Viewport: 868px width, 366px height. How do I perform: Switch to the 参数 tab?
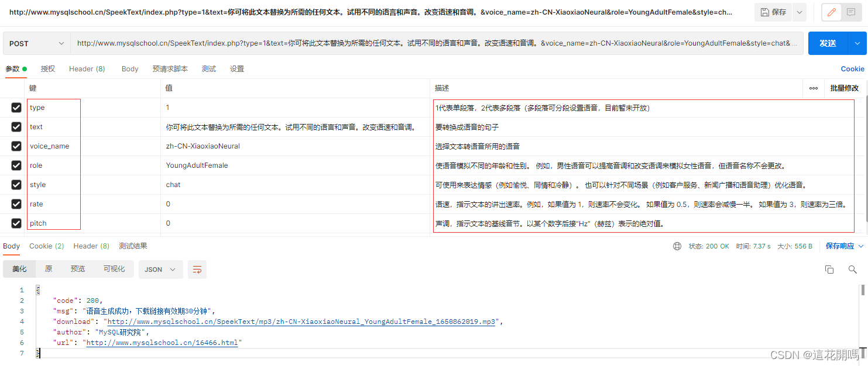pos(16,69)
